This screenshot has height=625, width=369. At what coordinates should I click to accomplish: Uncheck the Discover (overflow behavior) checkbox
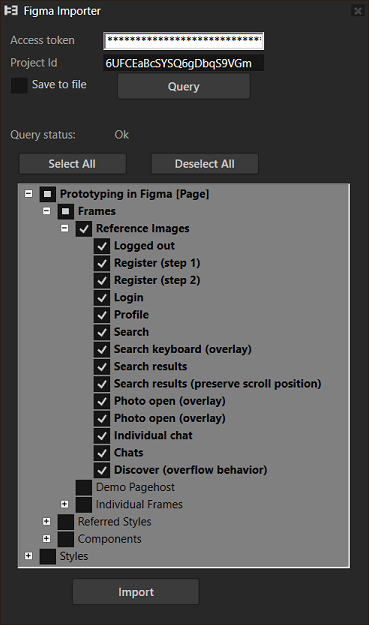102,470
